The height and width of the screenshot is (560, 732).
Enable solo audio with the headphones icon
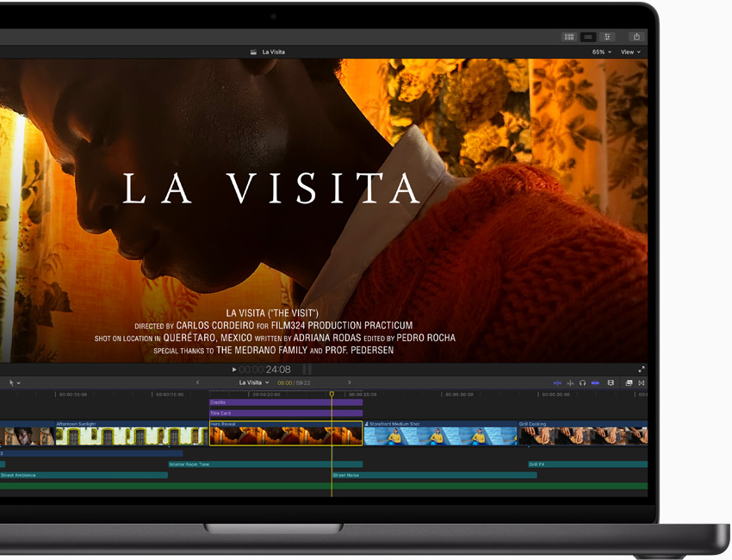(583, 383)
